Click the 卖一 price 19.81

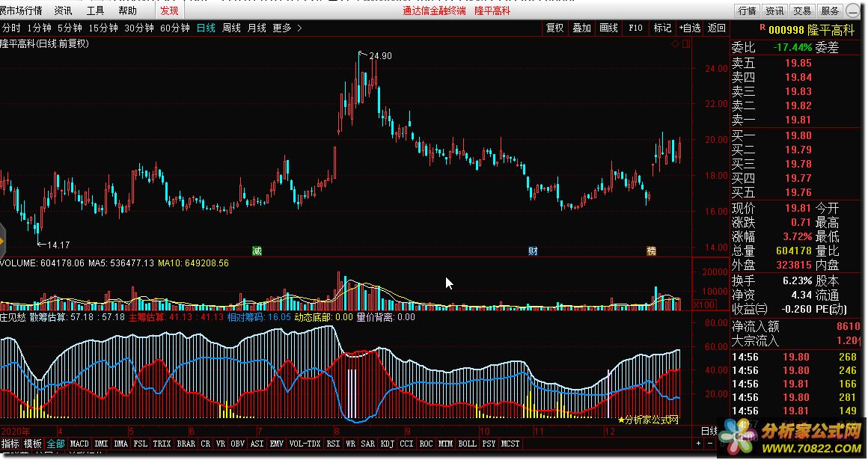(798, 120)
